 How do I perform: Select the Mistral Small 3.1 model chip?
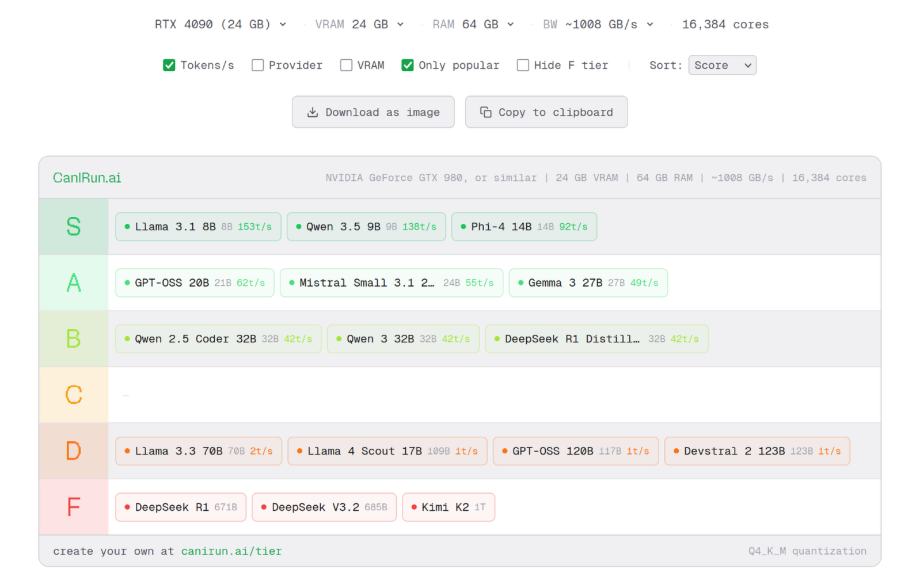click(x=392, y=283)
